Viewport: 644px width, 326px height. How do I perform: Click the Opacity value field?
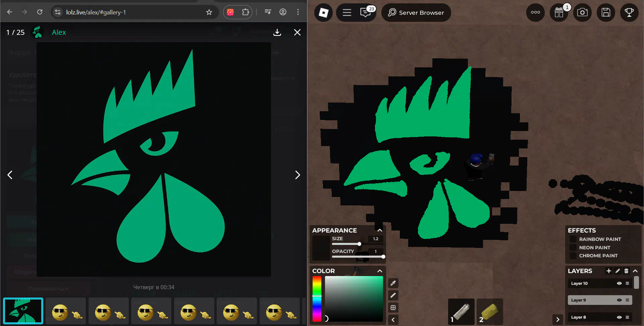coord(376,251)
